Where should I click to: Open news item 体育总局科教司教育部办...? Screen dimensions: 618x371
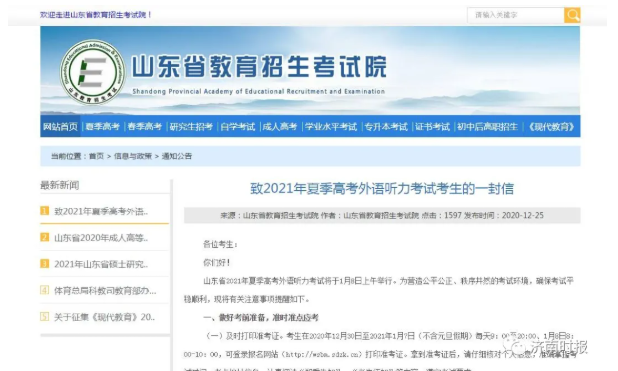pos(105,291)
